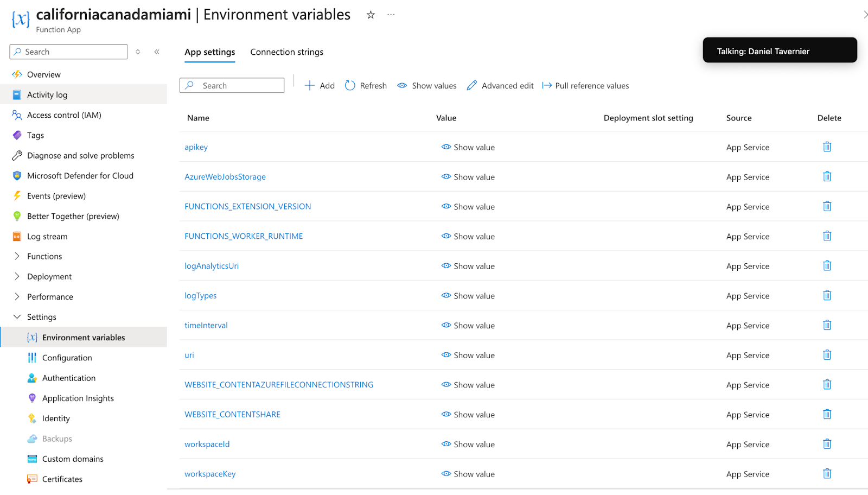Click Pull reference values
Screen dimensions: 868x495
(586, 86)
